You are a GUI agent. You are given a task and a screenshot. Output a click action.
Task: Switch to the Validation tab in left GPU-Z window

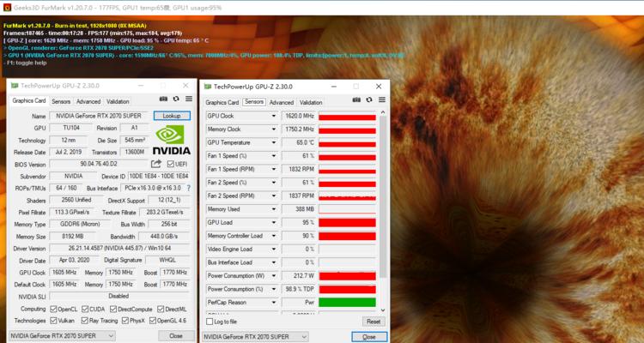pyautogui.click(x=118, y=101)
